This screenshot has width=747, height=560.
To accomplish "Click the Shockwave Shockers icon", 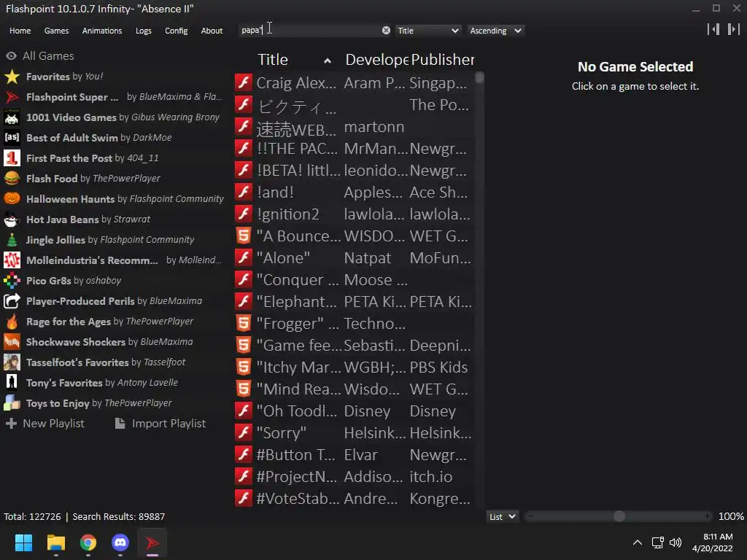I will pyautogui.click(x=12, y=342).
